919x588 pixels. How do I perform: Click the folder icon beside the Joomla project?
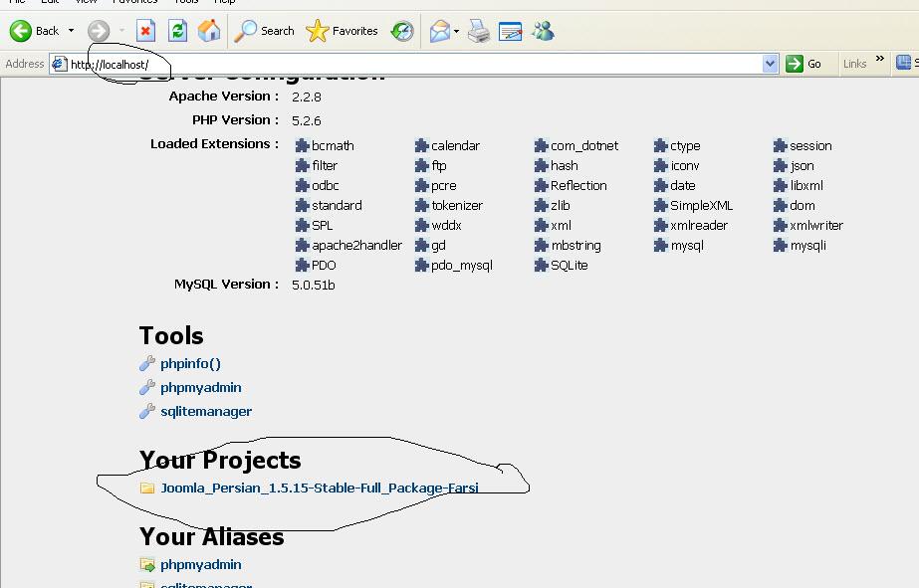pos(147,488)
